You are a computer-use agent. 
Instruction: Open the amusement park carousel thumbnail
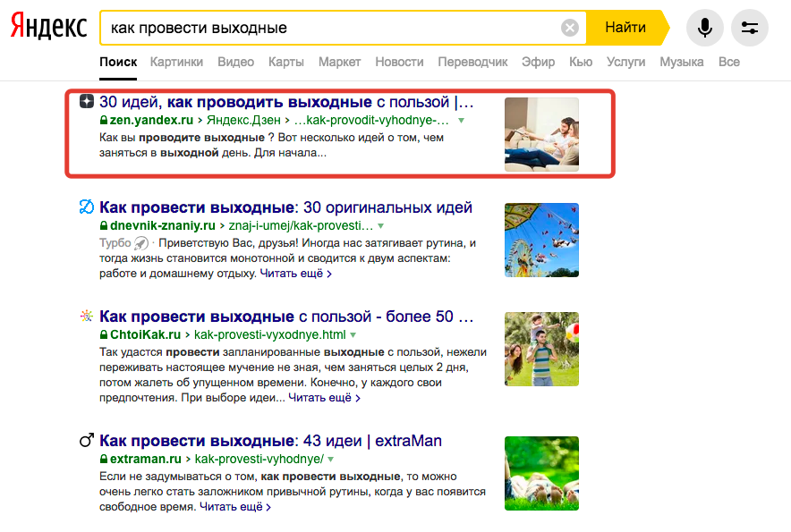(541, 240)
